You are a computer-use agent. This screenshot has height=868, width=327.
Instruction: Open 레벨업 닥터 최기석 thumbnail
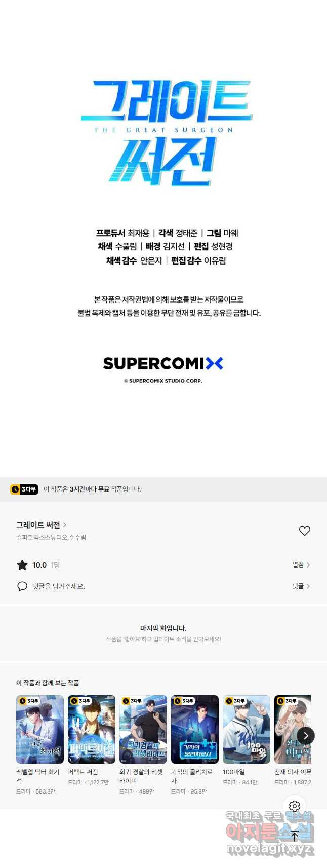tap(40, 729)
